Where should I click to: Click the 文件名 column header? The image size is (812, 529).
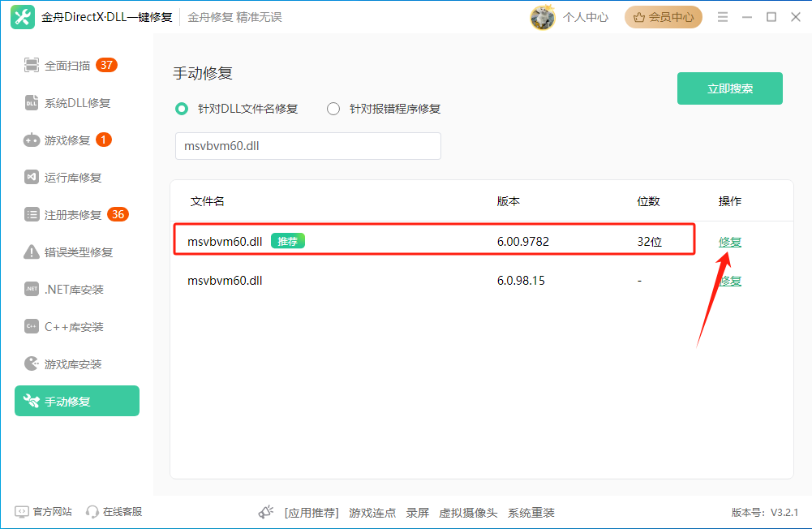[207, 201]
